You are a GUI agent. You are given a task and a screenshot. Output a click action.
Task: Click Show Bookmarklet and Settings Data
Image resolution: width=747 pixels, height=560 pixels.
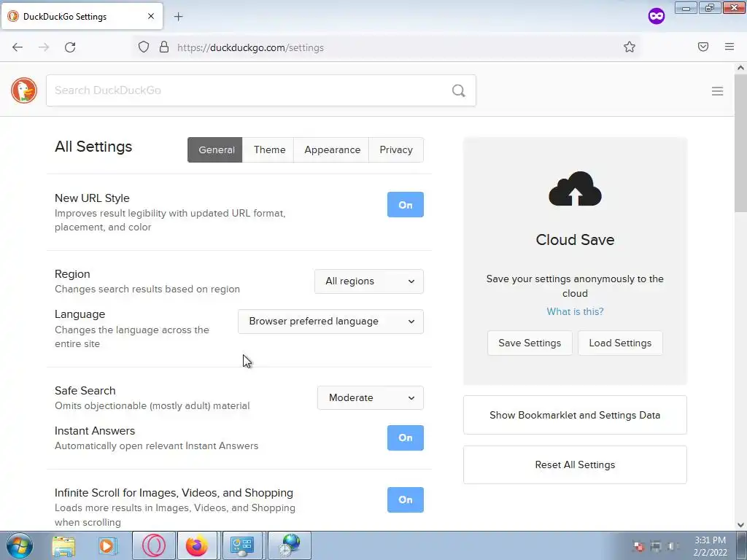tap(575, 415)
